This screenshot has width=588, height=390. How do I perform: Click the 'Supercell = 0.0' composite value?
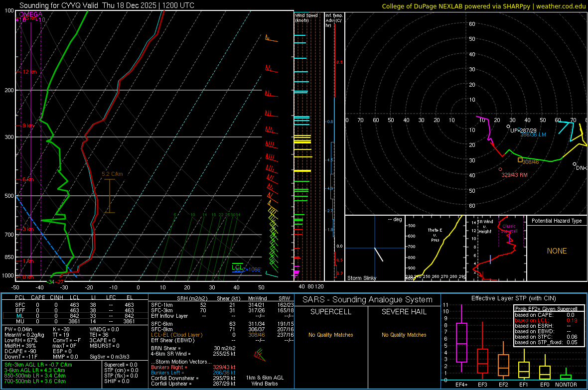(121, 365)
